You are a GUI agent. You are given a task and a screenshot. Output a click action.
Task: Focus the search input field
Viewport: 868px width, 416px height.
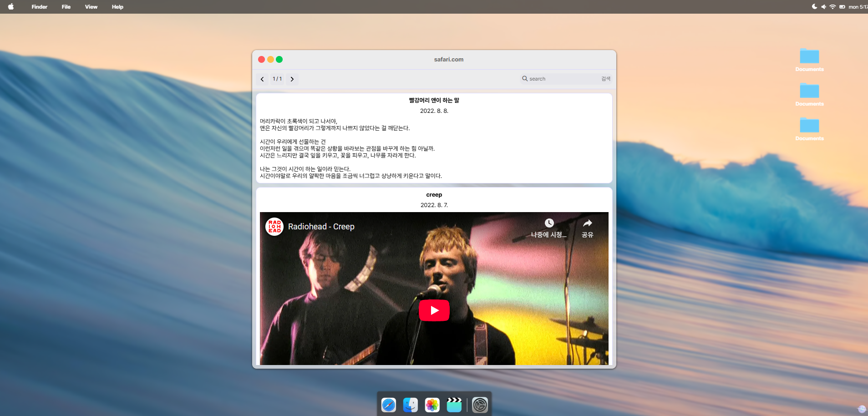pyautogui.click(x=564, y=79)
